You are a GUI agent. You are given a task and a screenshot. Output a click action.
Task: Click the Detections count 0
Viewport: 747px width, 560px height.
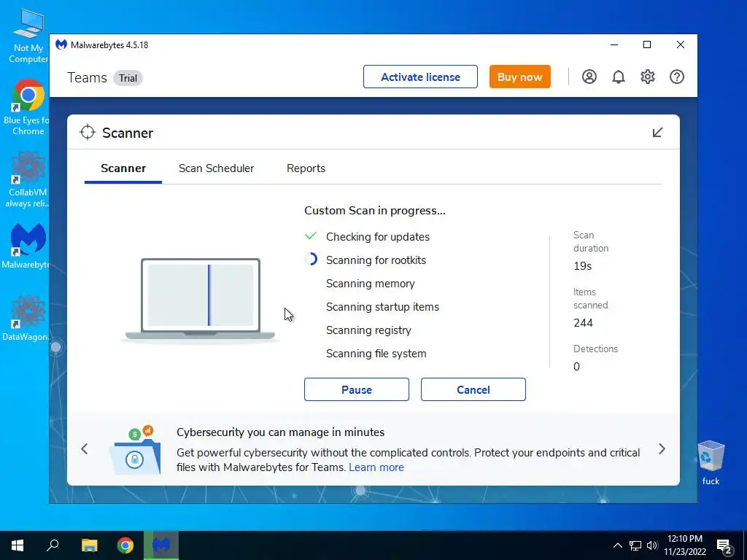click(576, 367)
